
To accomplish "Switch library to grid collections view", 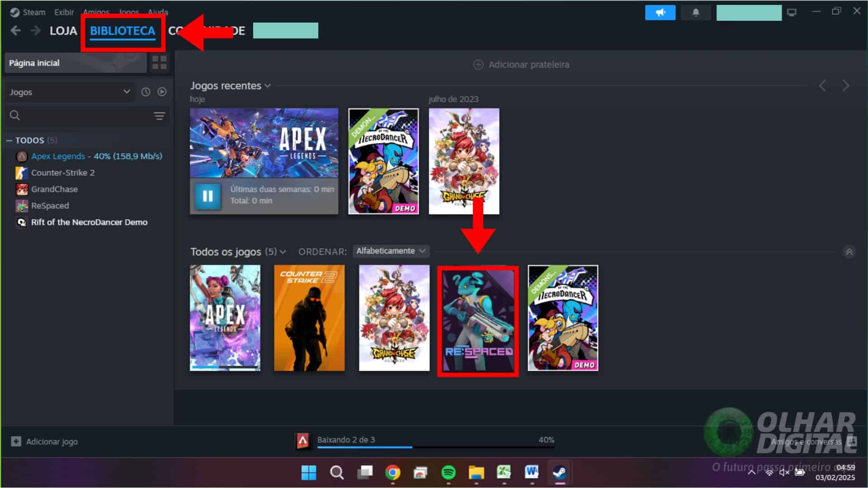I will click(159, 63).
